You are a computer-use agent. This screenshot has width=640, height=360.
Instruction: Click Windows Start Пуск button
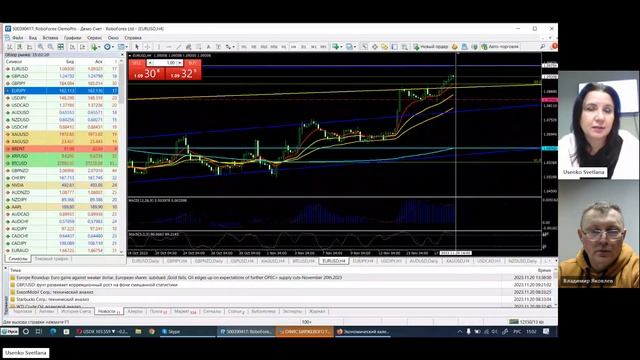tap(10, 332)
